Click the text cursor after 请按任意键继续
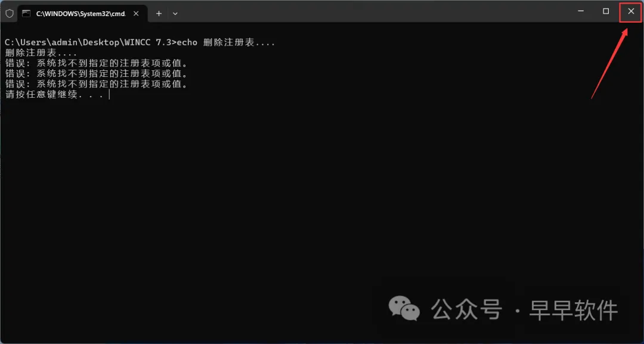644x344 pixels. point(109,95)
